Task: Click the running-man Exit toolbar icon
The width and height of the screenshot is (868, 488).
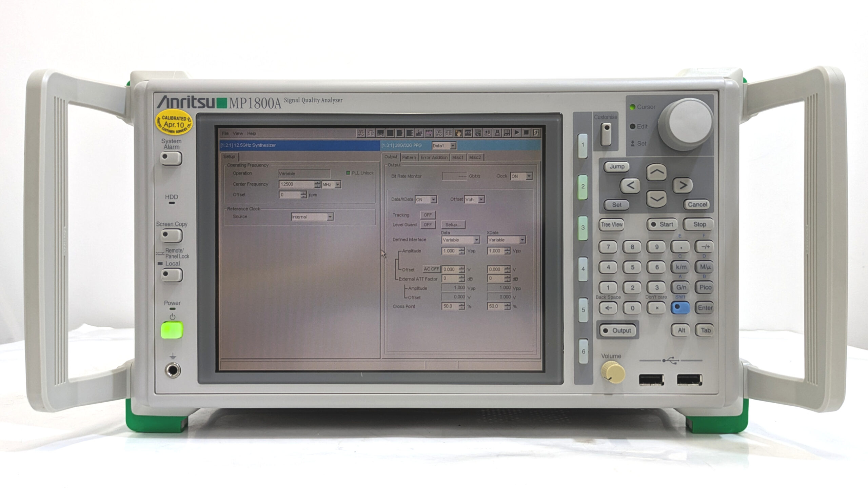Action: click(x=536, y=133)
